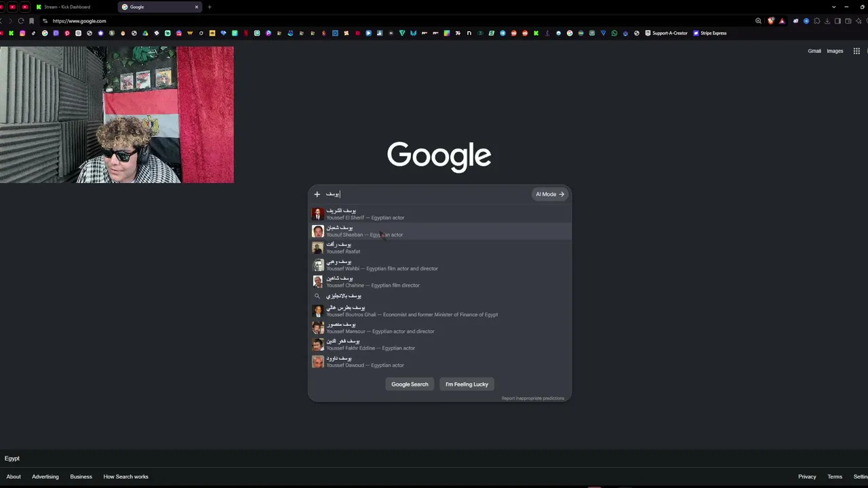Screen dimensions: 868x488
Task: Toggle the browser sidebar panel icon
Action: point(838,21)
